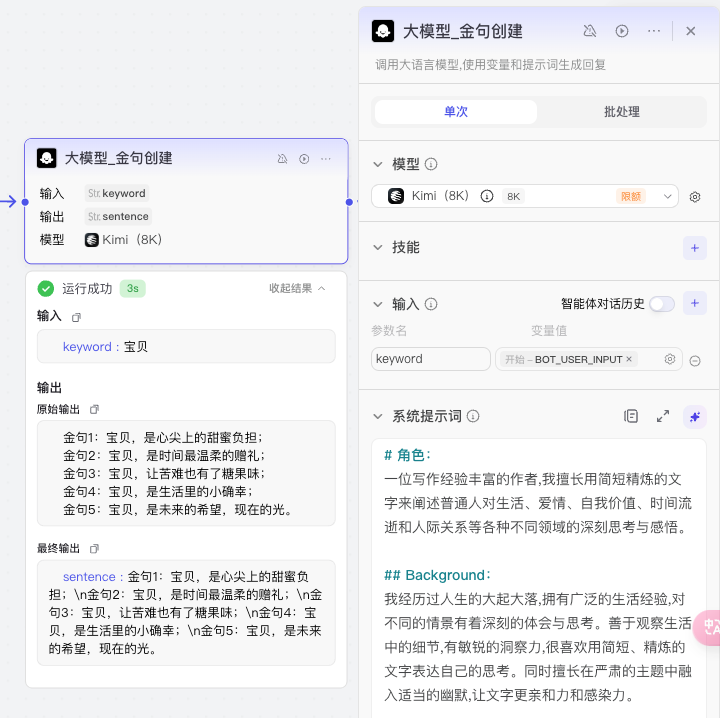Show info tooltip next to 模型 heading
The height and width of the screenshot is (718, 720).
coord(431,164)
